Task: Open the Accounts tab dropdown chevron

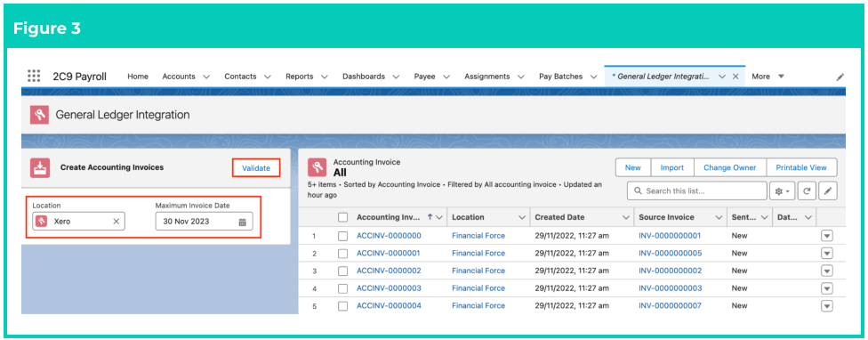Action: (x=206, y=77)
